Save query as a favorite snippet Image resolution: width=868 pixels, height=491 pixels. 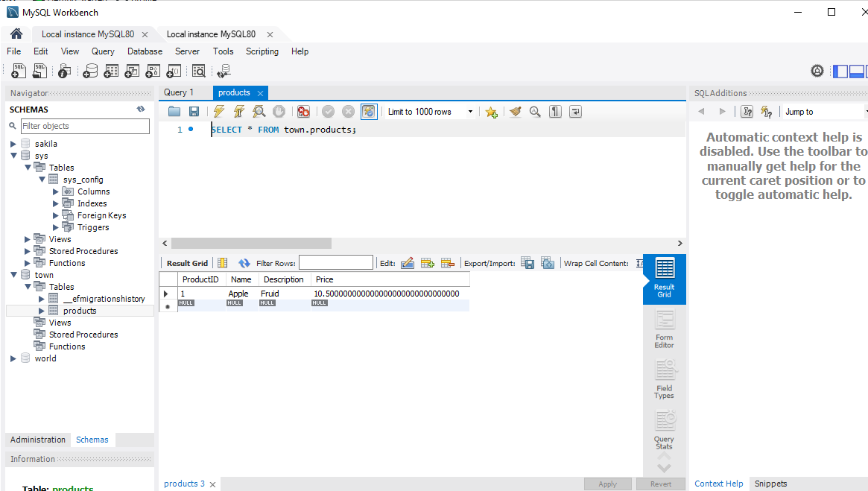click(x=491, y=112)
